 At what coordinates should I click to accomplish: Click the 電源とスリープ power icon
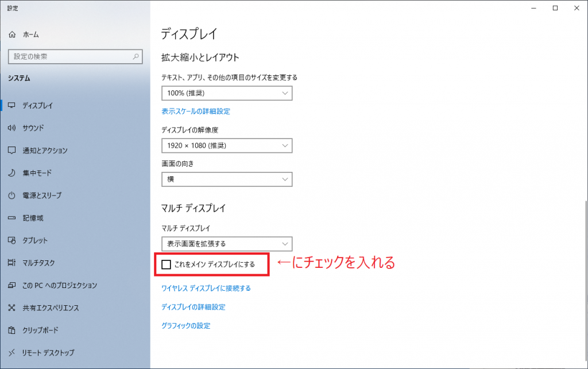(x=12, y=195)
